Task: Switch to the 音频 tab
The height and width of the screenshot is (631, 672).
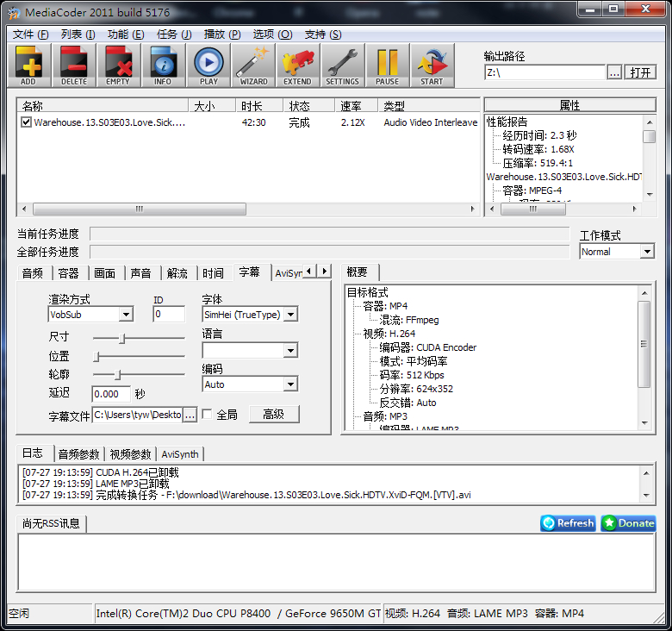Action: [33, 273]
